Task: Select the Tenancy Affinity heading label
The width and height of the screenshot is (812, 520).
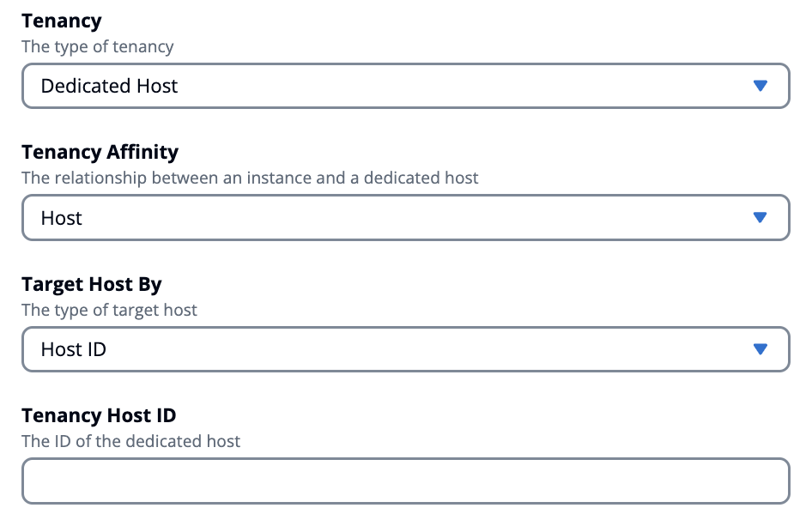Action: point(100,152)
